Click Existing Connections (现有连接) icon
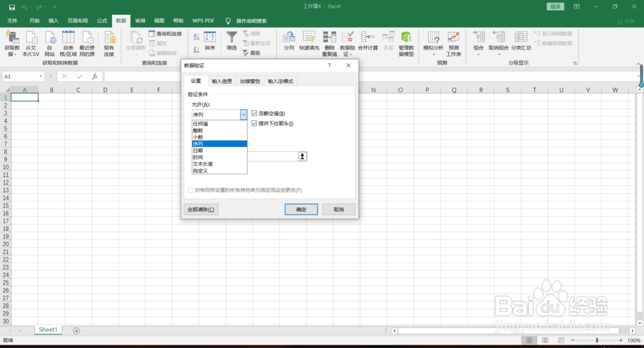Image resolution: width=644 pixels, height=348 pixels. (109, 38)
